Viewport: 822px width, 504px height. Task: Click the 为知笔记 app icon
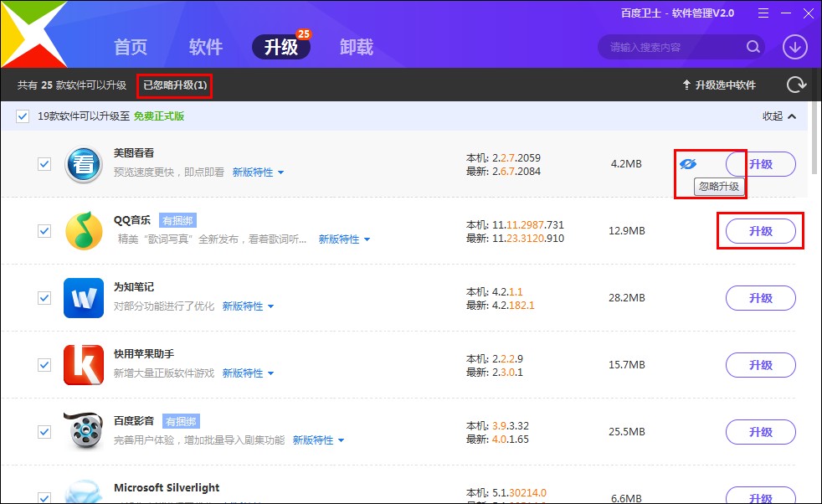(x=84, y=298)
